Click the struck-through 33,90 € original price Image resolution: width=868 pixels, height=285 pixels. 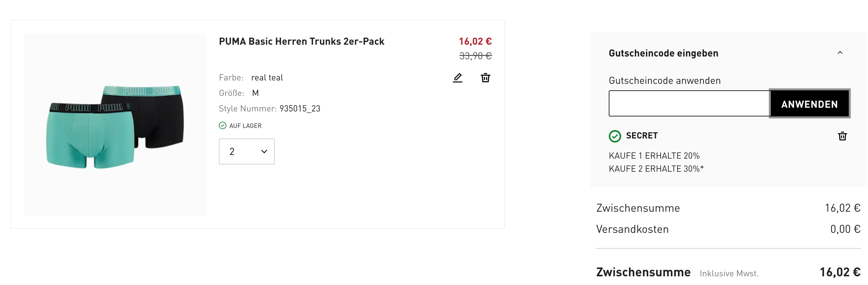[x=476, y=56]
